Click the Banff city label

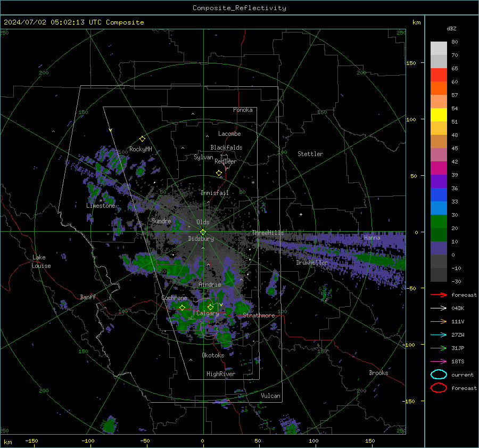88,297
